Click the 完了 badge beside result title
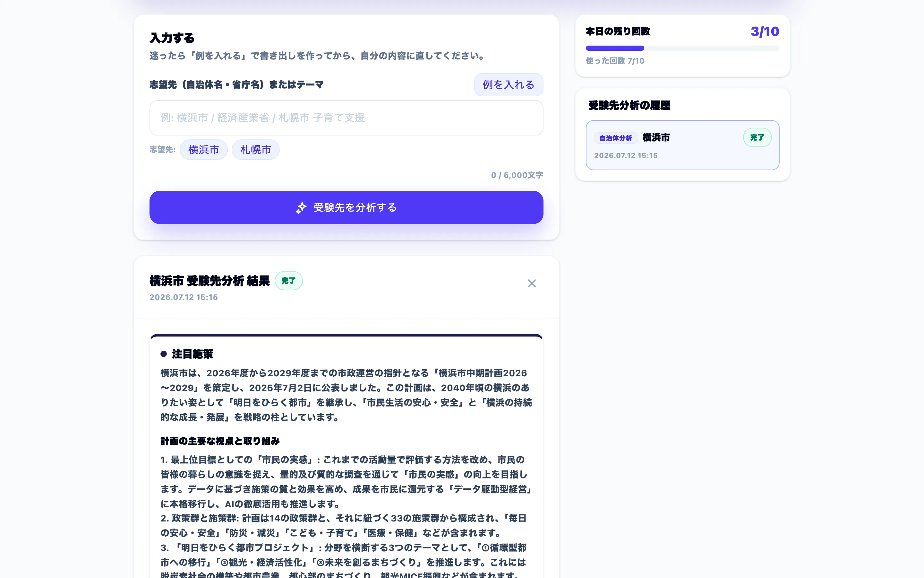 (x=289, y=281)
